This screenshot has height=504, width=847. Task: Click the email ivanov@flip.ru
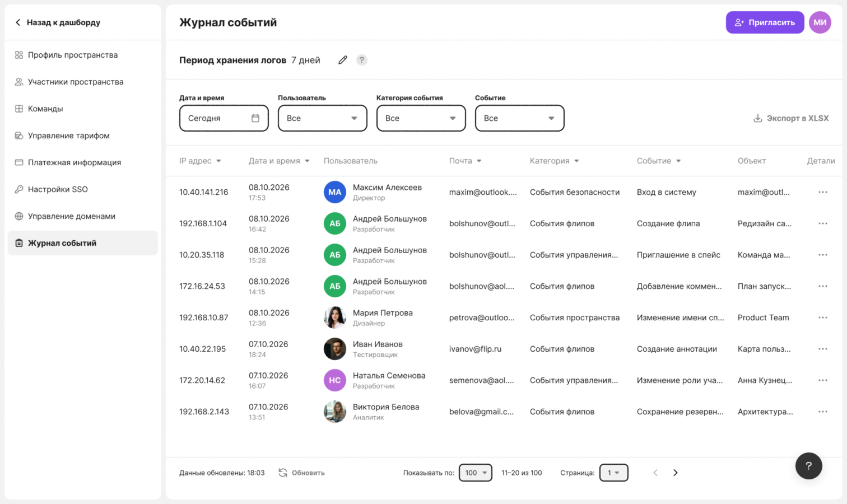tap(475, 349)
